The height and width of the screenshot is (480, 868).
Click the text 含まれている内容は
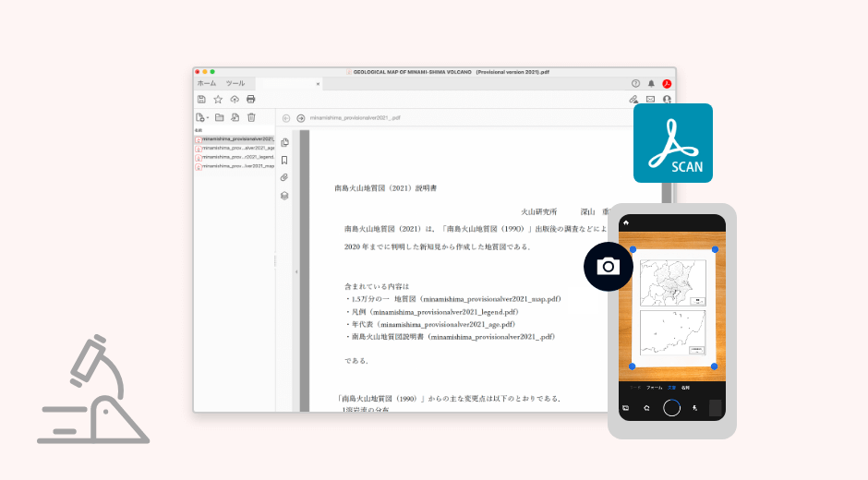click(x=377, y=286)
